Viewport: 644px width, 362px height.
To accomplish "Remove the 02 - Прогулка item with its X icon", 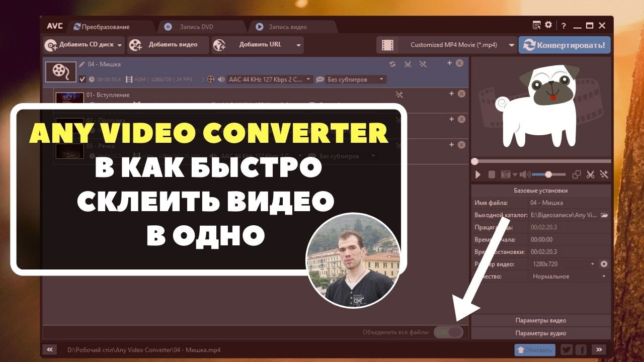I will point(461,119).
